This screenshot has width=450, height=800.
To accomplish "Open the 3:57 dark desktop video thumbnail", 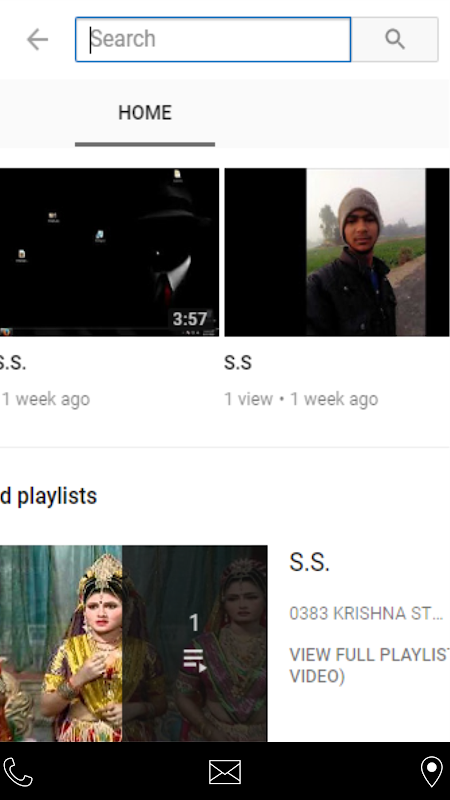I will point(109,252).
